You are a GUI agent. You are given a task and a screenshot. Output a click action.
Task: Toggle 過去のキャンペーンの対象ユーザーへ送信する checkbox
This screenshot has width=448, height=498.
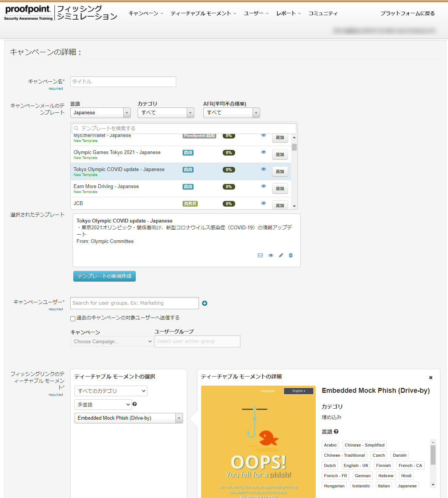[73, 319]
